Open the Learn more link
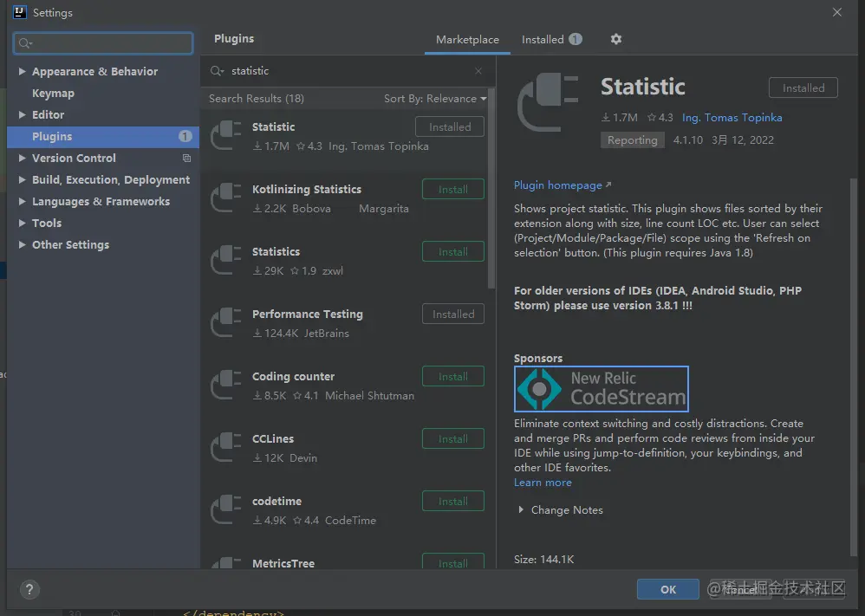The height and width of the screenshot is (616, 865). pyautogui.click(x=543, y=483)
